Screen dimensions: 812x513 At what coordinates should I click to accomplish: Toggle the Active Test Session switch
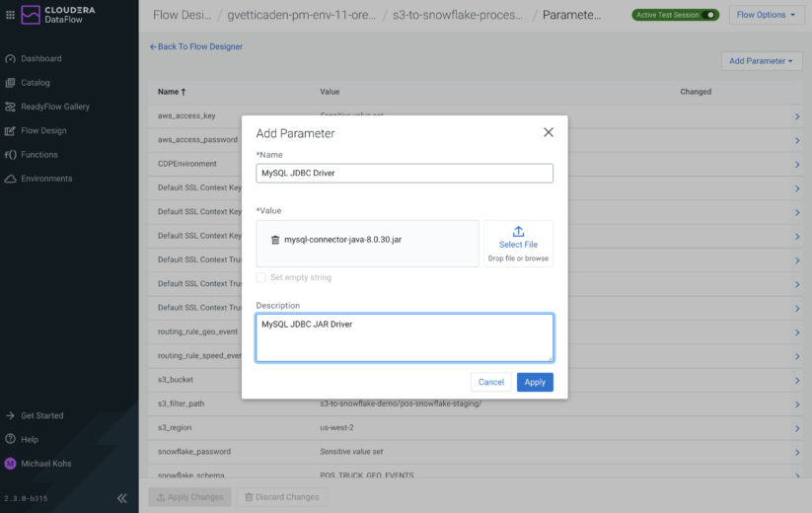coord(710,15)
